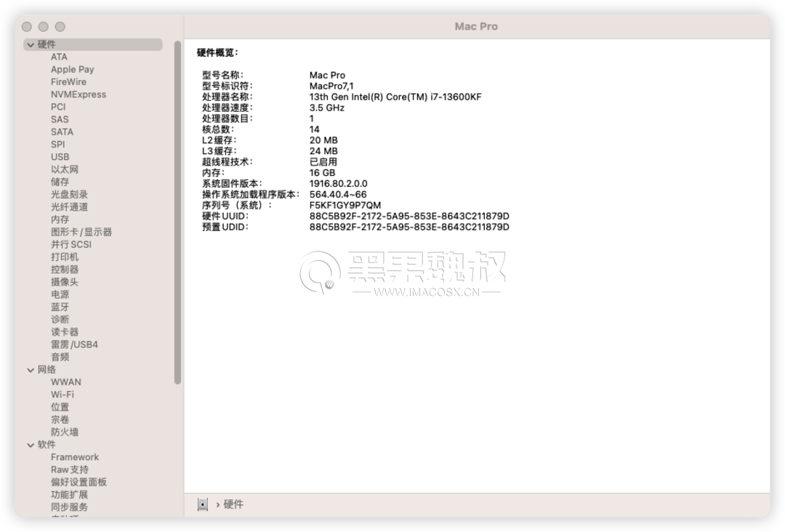
Task: Click the computer icon in path bar
Action: [202, 504]
